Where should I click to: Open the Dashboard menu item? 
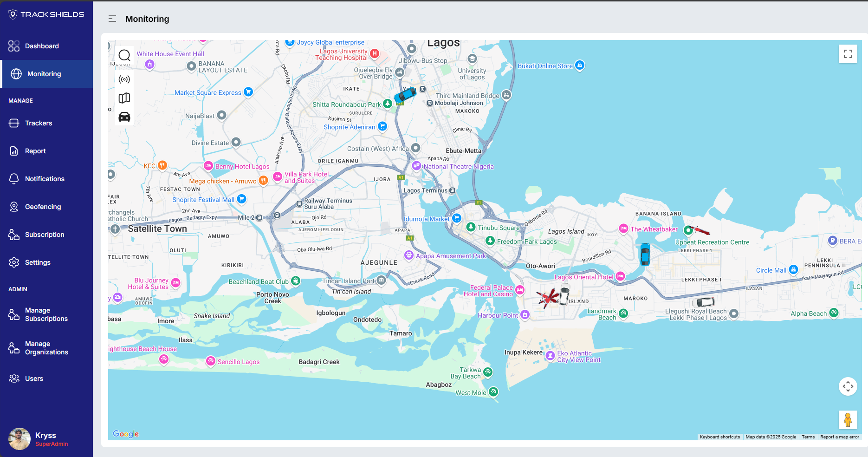click(x=42, y=46)
